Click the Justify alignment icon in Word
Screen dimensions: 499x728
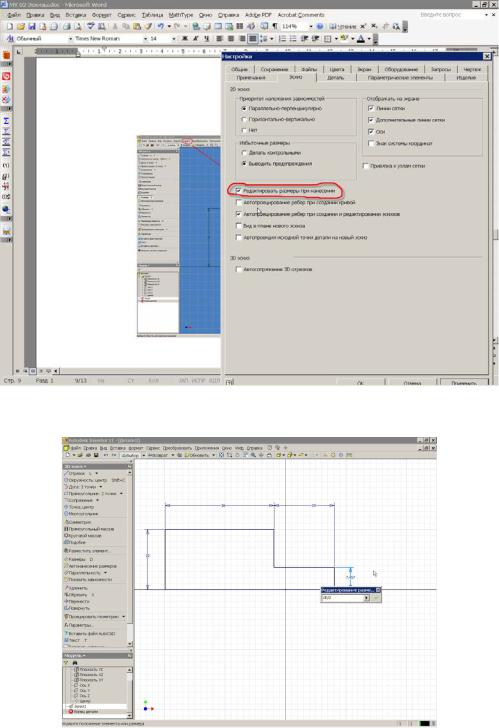[x=253, y=39]
